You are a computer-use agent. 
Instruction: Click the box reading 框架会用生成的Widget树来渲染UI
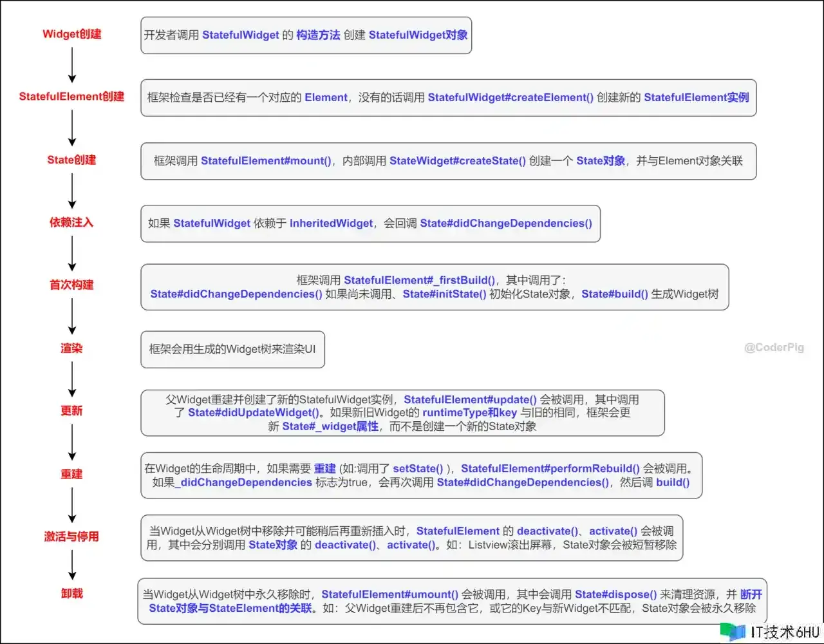point(232,350)
